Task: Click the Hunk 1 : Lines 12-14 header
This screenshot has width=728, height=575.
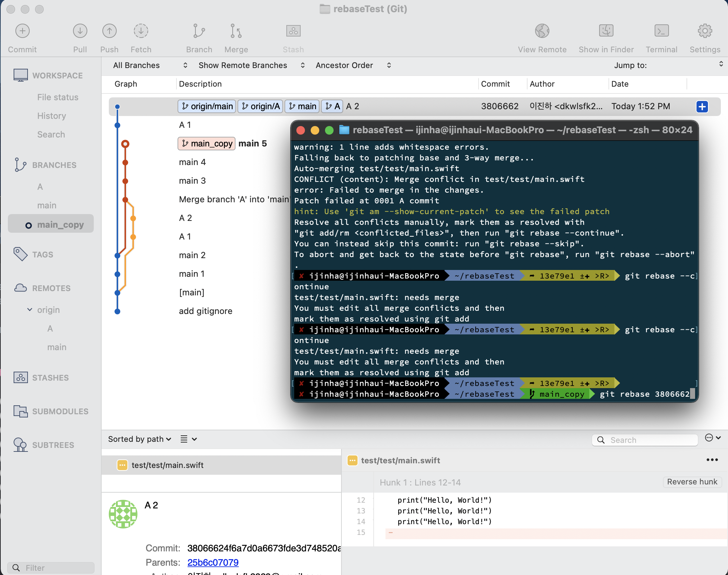Action: (420, 482)
